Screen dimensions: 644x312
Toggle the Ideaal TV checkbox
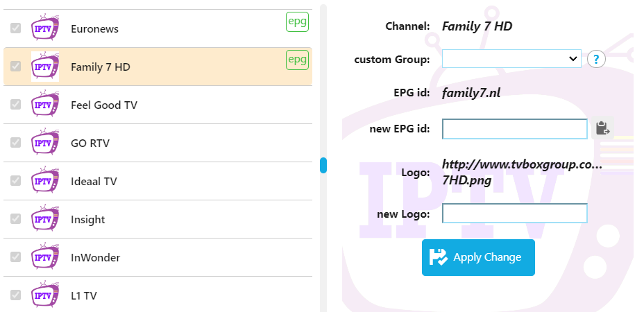tap(15, 181)
